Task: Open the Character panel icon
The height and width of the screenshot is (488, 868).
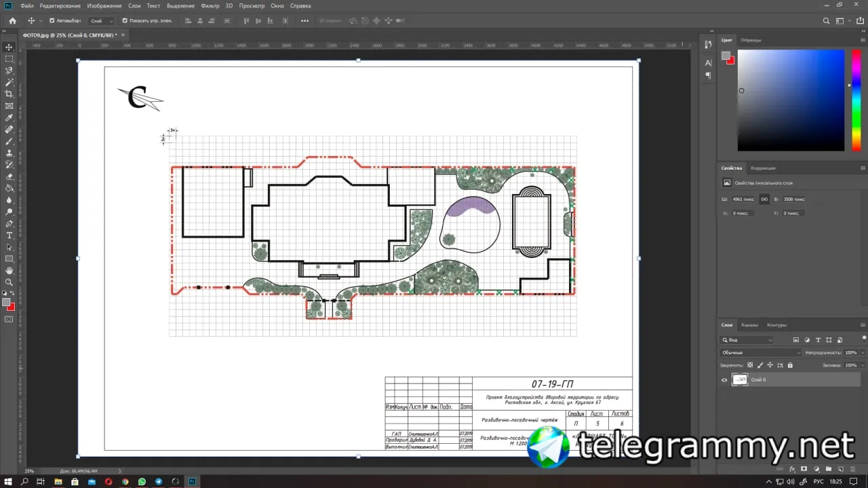Action: 709,62
